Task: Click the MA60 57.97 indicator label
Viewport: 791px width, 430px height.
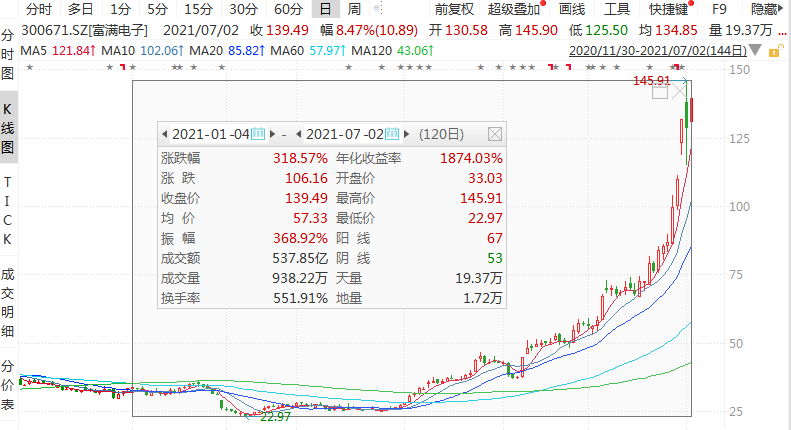Action: pyautogui.click(x=308, y=51)
